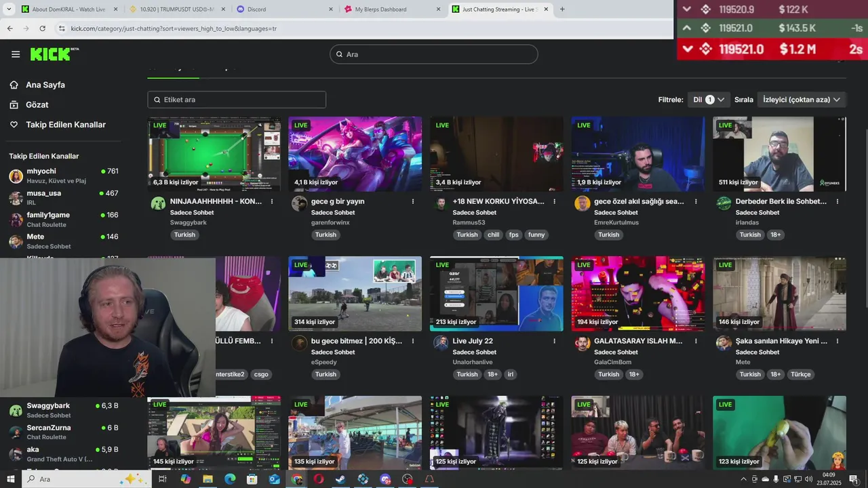Click the browser address bar

(366, 28)
